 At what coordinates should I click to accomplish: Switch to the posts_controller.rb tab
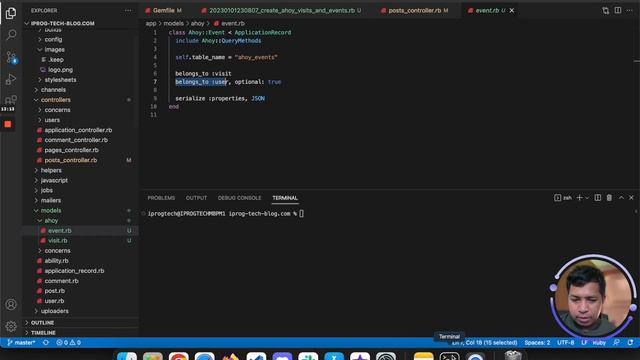[x=414, y=11]
